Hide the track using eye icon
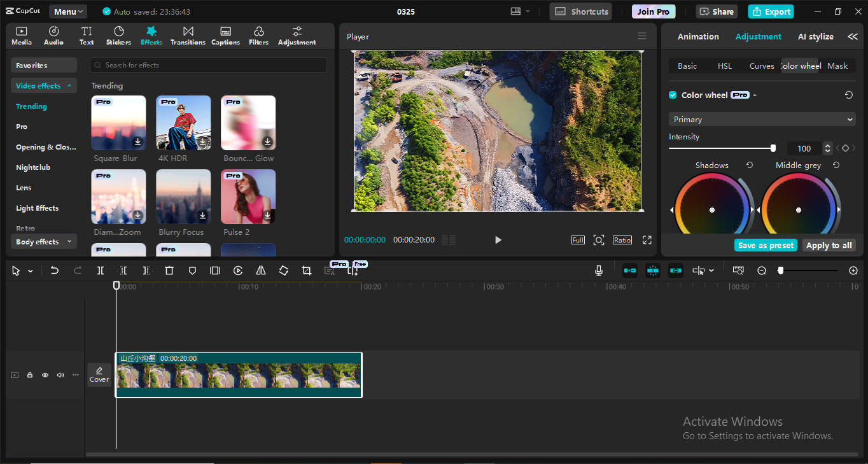The height and width of the screenshot is (464, 868). (45, 375)
